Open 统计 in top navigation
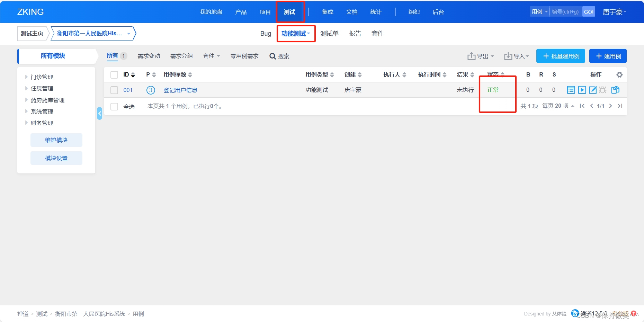Image resolution: width=644 pixels, height=322 pixels. [x=376, y=12]
